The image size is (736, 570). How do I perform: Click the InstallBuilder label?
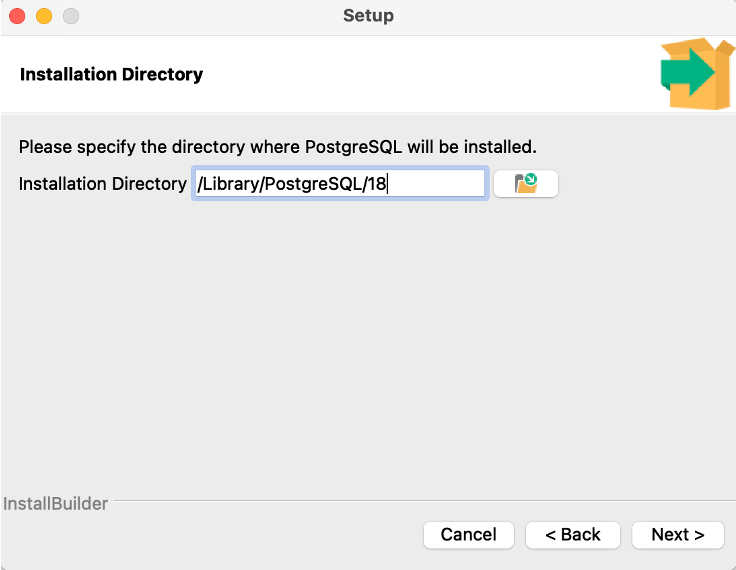[55, 504]
